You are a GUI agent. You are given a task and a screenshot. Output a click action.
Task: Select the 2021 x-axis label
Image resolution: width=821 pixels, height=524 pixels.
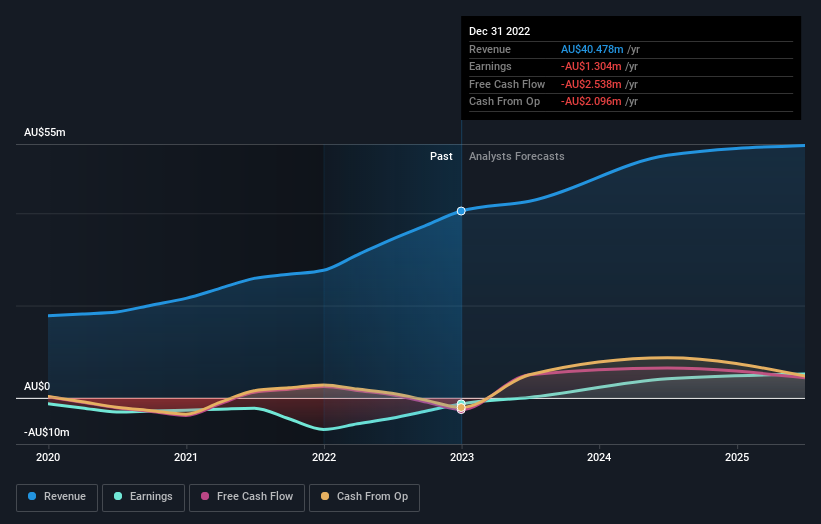[x=186, y=458]
